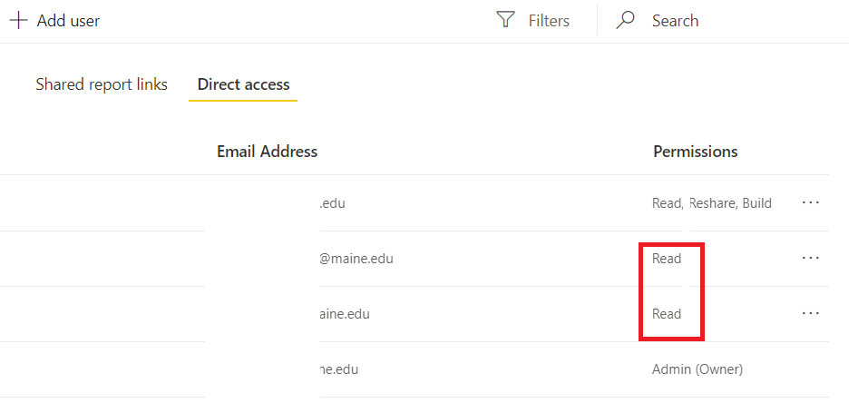The image size is (868, 403).
Task: Click Read permission in the @maine.edu row
Action: 667,259
